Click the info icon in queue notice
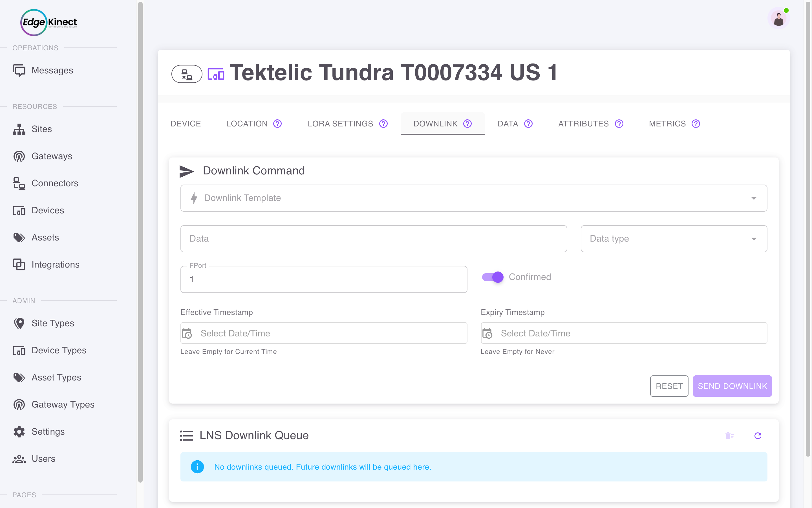 pyautogui.click(x=197, y=467)
